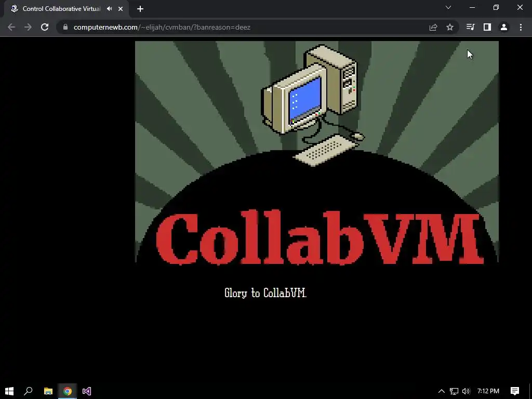Open the Chrome profile menu
Viewport: 532px width, 399px height.
pyautogui.click(x=504, y=27)
